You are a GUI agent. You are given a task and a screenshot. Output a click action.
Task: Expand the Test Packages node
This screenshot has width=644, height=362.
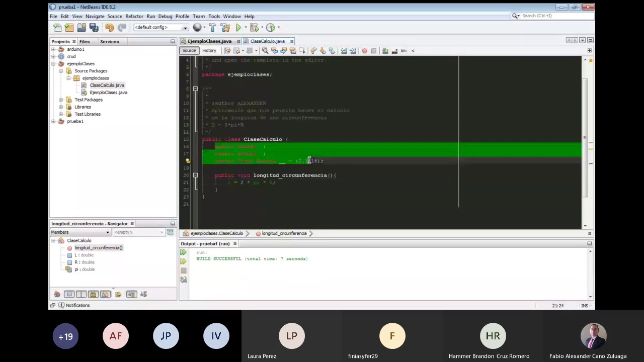[x=61, y=100]
